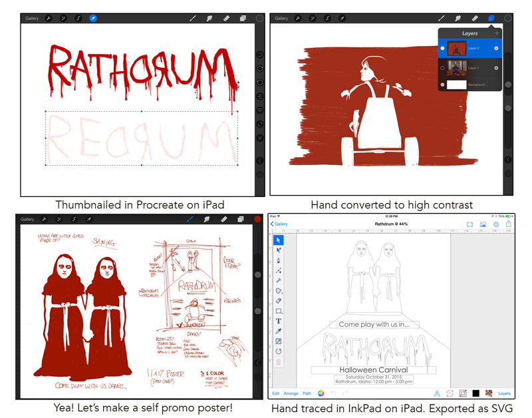Select the Smudge tool in top-right Procreate
The height and width of the screenshot is (418, 532).
(x=458, y=19)
